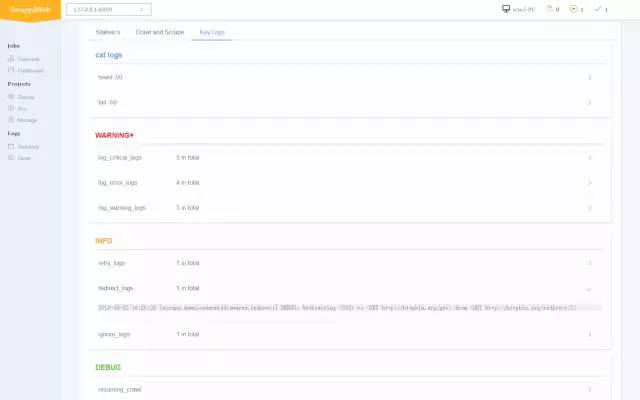
Task: Expand the head -50 row chevron
Action: coord(589,77)
